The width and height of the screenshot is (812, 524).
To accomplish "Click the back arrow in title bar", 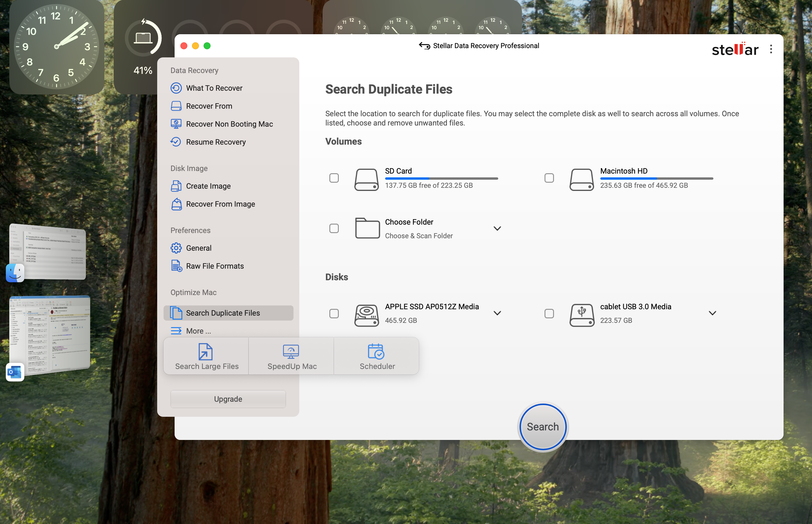I will [424, 46].
